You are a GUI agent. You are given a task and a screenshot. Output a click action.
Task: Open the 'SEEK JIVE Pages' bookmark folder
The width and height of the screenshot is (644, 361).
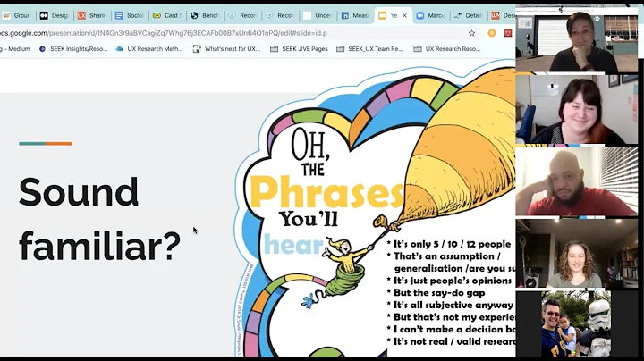pyautogui.click(x=299, y=49)
